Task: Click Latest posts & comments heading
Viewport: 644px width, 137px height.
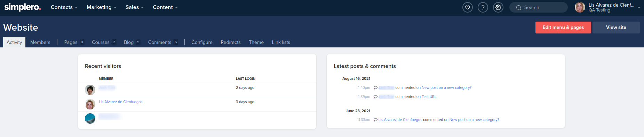Action: pyautogui.click(x=365, y=66)
